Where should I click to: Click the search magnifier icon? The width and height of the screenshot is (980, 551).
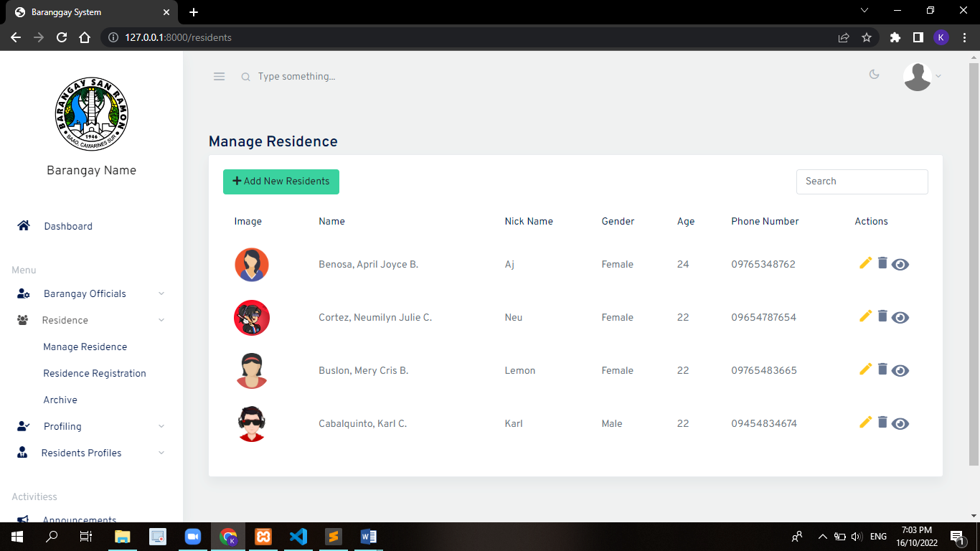(x=245, y=76)
